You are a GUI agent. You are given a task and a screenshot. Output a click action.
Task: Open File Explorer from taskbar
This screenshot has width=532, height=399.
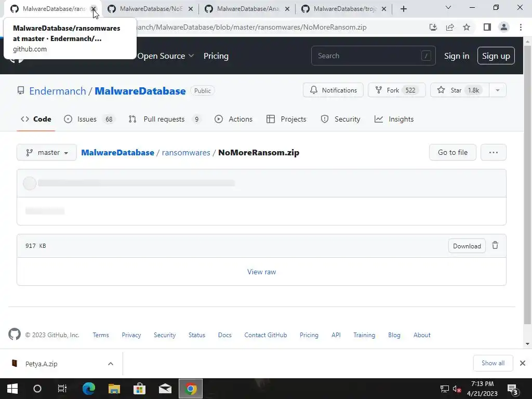(x=114, y=389)
